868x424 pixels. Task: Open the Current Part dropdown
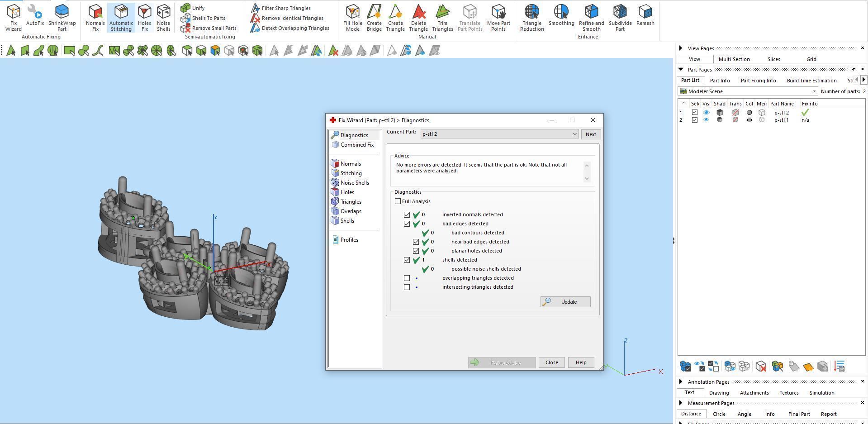pos(499,134)
